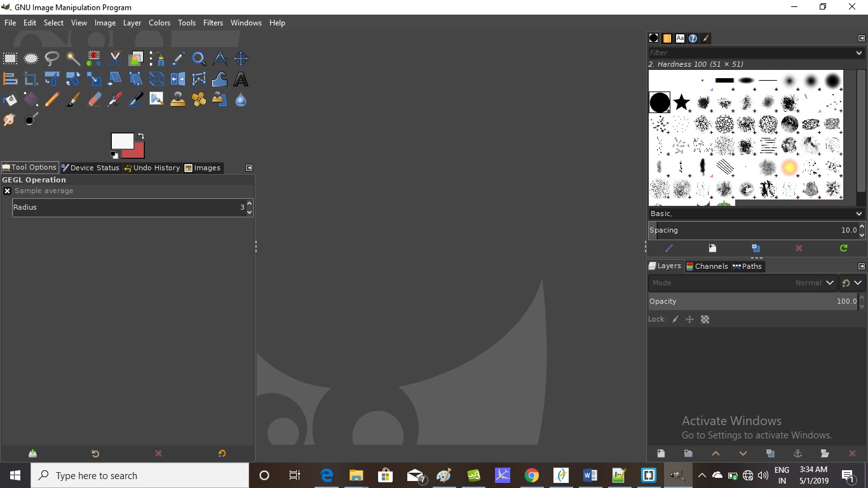Switch to the Channels tab

pyautogui.click(x=707, y=266)
